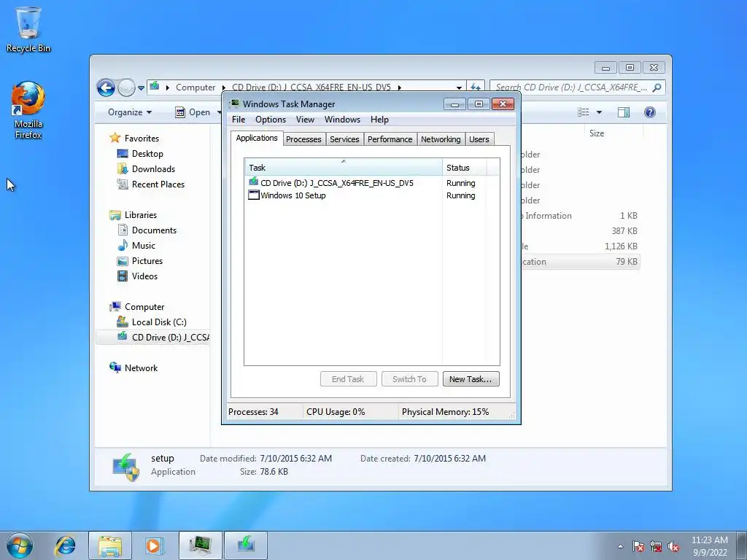Toggle the preview pane icon
The width and height of the screenshot is (747, 560).
point(624,112)
